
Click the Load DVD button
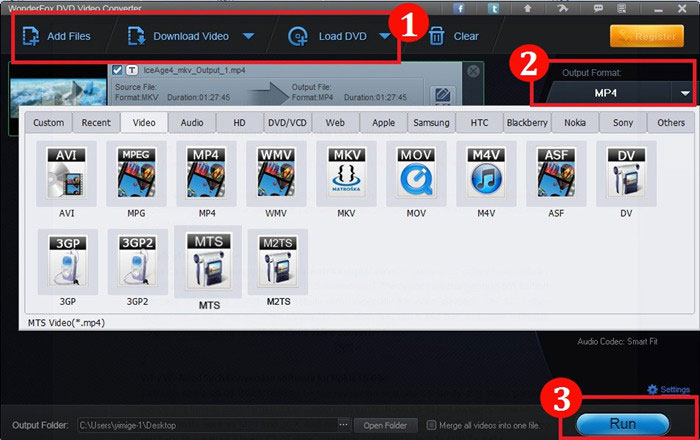coord(329,36)
